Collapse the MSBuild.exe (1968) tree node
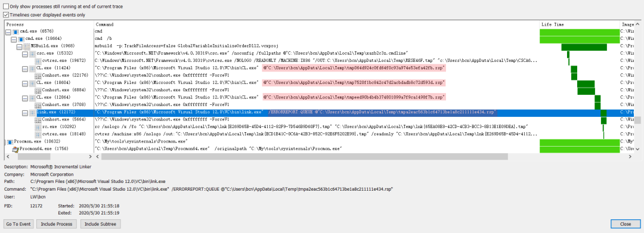This screenshot has width=644, height=233. tap(20, 46)
